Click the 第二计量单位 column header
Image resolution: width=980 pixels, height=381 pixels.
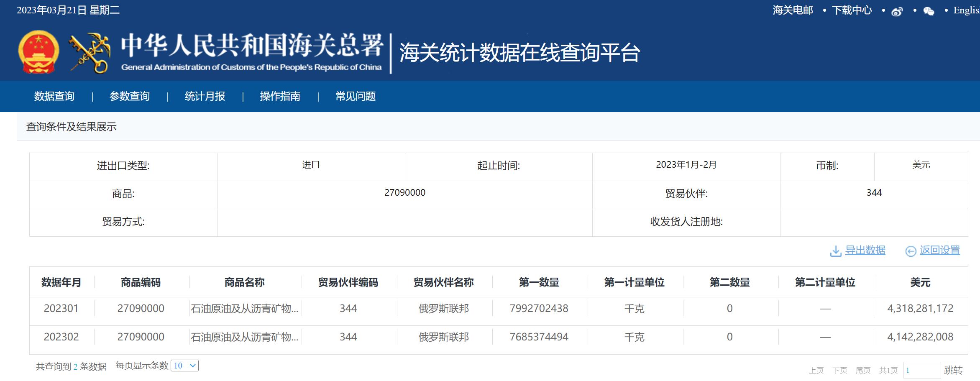click(x=825, y=282)
